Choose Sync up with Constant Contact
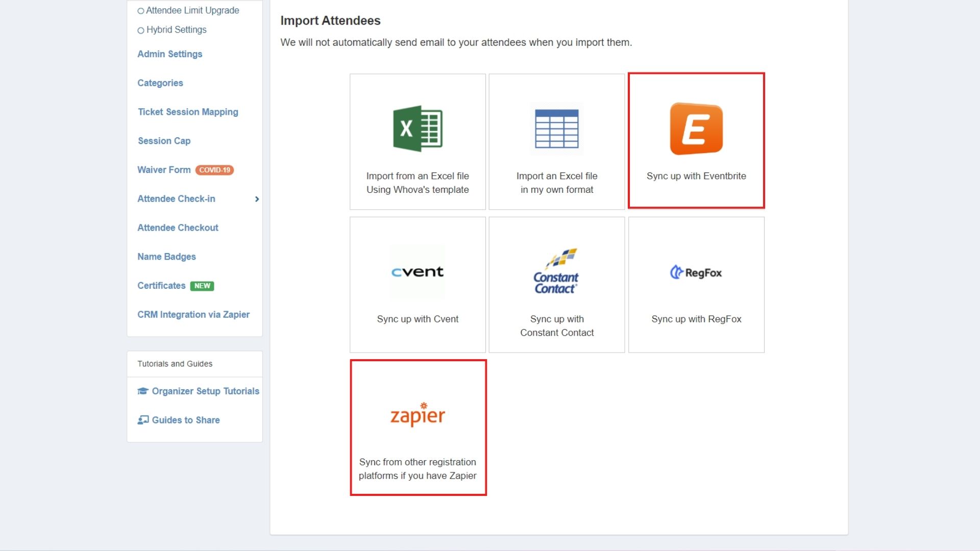The height and width of the screenshot is (551, 980). (x=557, y=285)
